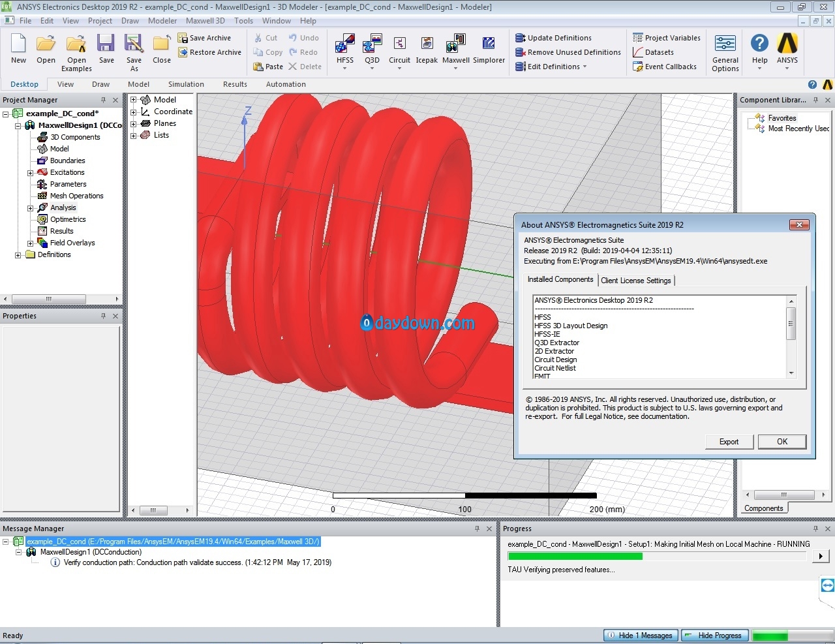Switch to Client License Settings tab
This screenshot has width=835, height=644.
click(x=636, y=281)
